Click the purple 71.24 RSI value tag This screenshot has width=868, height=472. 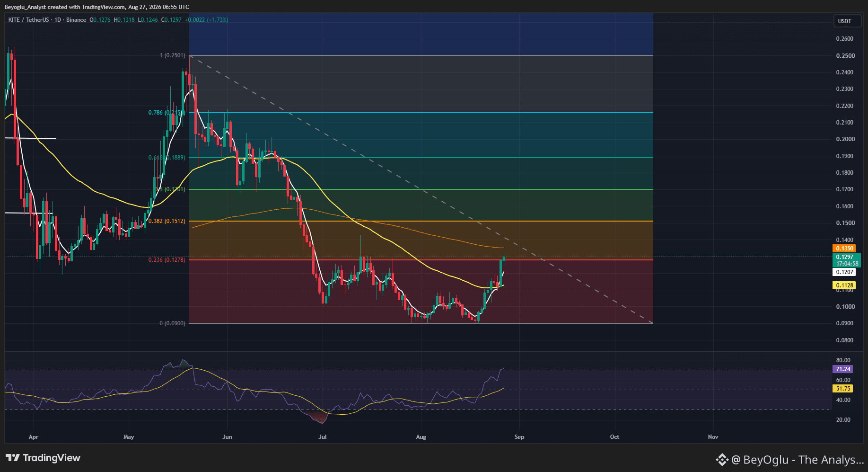(x=843, y=369)
